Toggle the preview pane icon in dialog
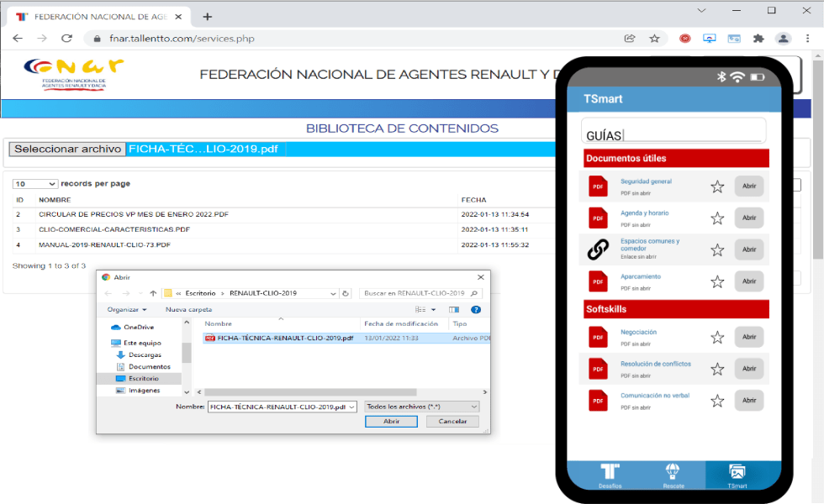The image size is (824, 504). pyautogui.click(x=453, y=309)
